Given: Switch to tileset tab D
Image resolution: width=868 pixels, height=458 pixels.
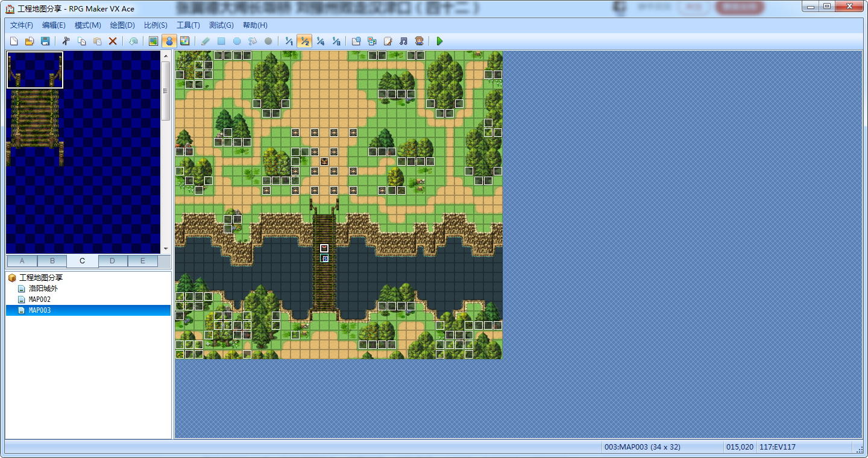Looking at the screenshot, I should click(112, 261).
